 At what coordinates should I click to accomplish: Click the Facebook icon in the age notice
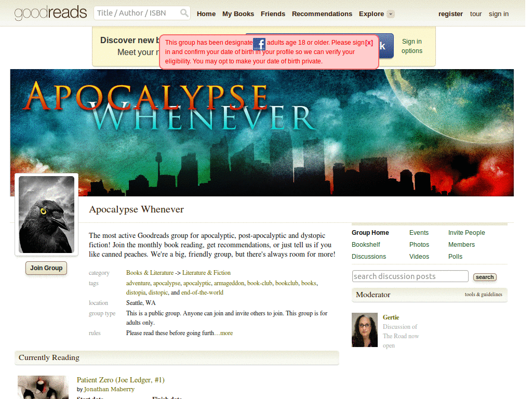pos(259,44)
